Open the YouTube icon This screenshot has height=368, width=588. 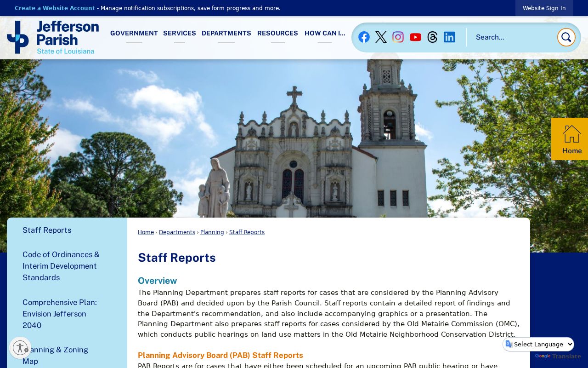point(415,37)
